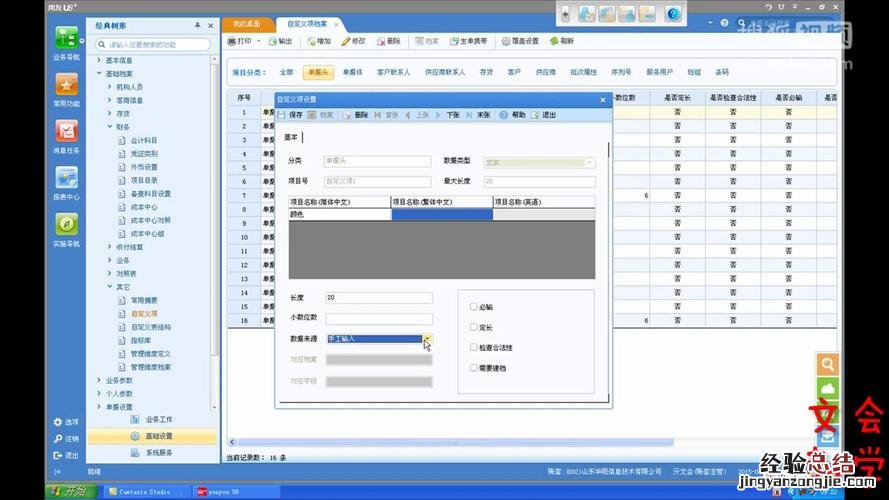Check the 检查合法性 option
The height and width of the screenshot is (500, 889).
(474, 347)
